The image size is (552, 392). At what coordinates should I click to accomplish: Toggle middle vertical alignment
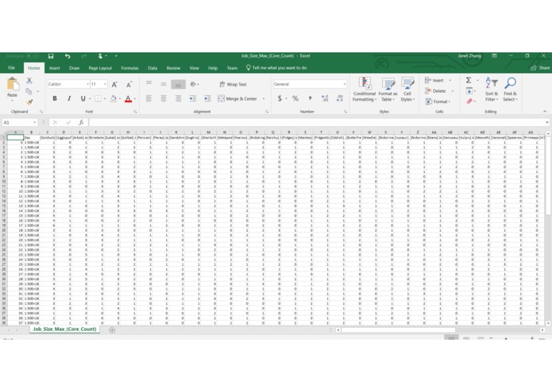point(164,84)
